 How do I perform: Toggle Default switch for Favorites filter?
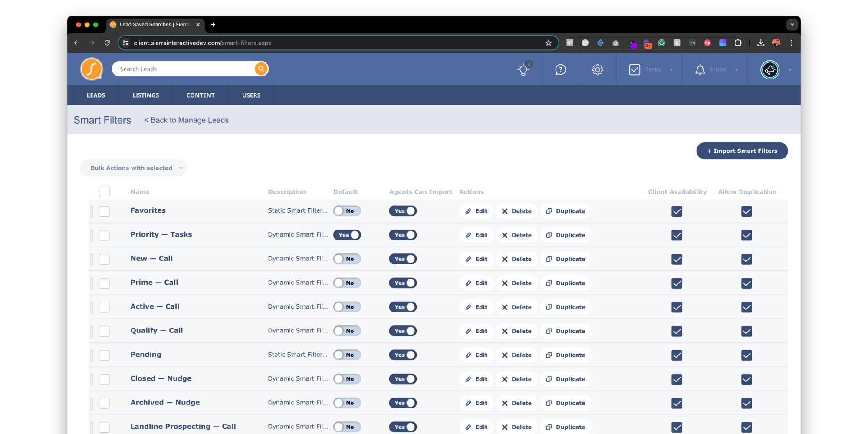point(347,211)
